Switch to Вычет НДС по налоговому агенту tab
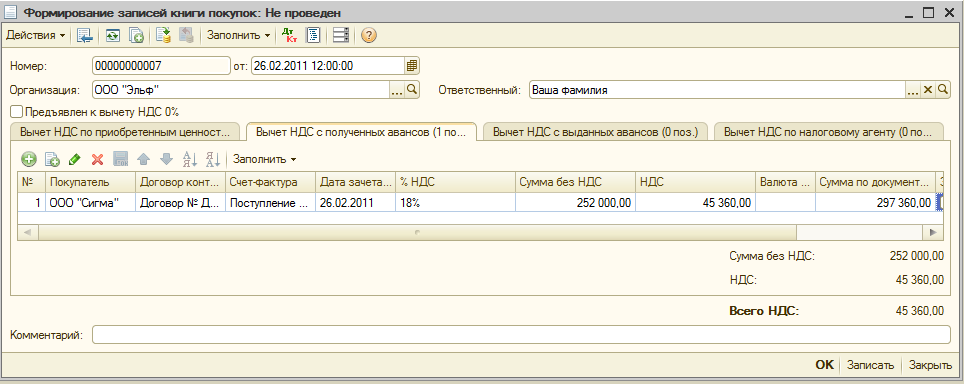 coord(829,132)
